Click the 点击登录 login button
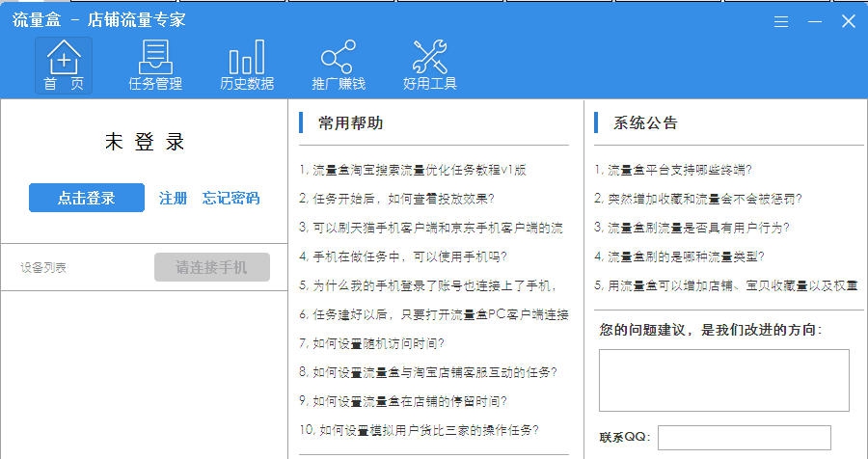 coord(87,198)
